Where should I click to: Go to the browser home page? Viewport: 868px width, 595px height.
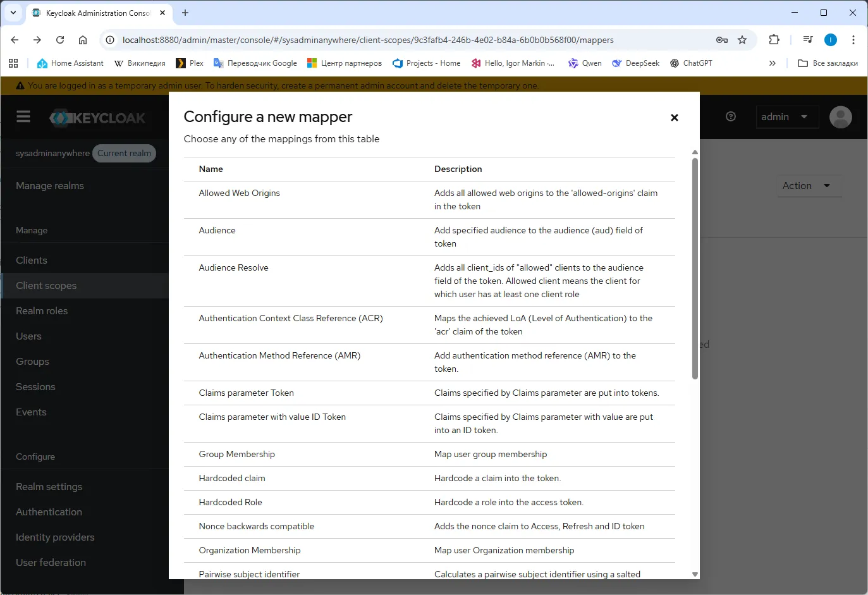click(x=83, y=40)
